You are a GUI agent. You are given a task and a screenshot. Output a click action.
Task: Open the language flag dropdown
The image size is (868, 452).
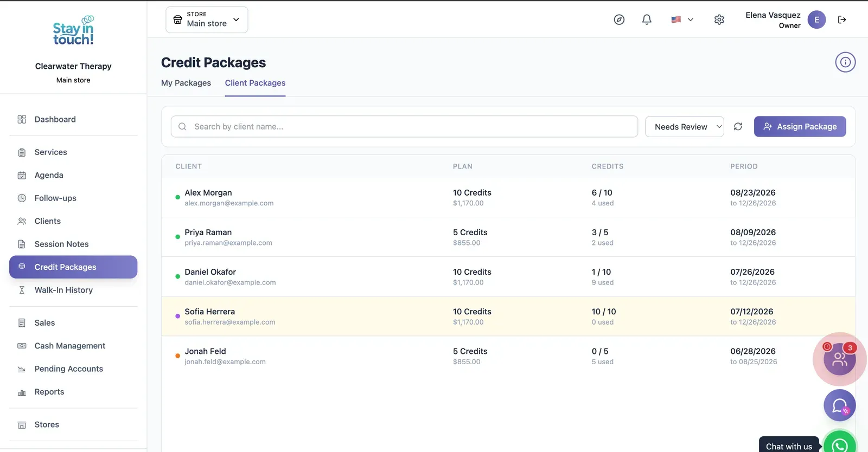(682, 20)
